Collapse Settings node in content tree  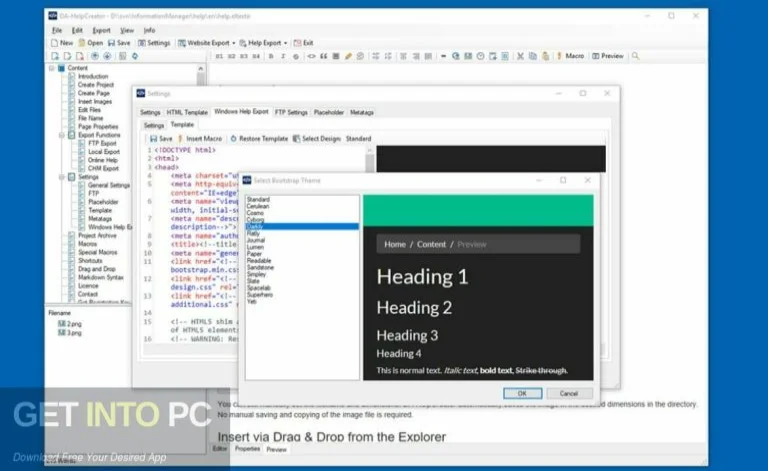coord(62,177)
